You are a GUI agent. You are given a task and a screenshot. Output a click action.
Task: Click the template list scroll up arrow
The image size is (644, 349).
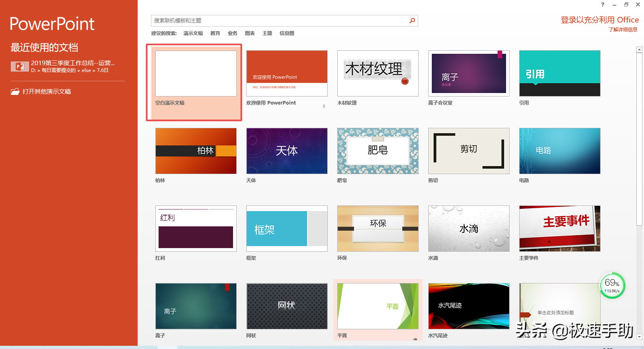[x=639, y=50]
